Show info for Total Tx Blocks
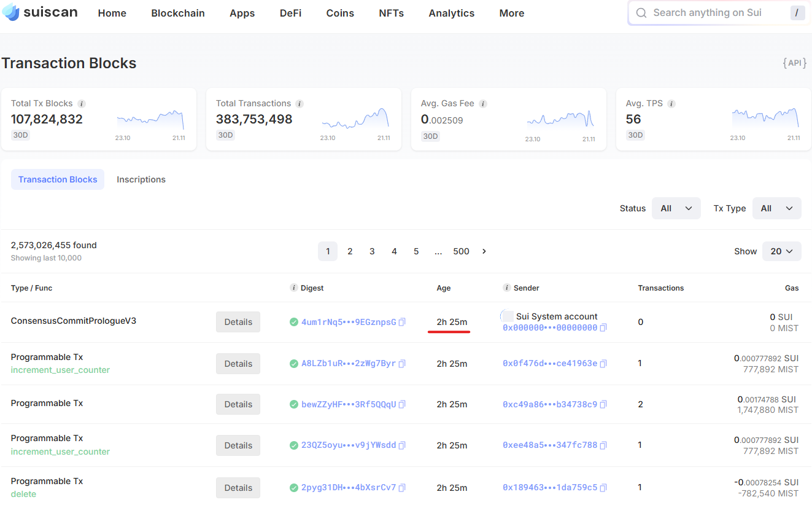The height and width of the screenshot is (505, 812). [x=82, y=104]
